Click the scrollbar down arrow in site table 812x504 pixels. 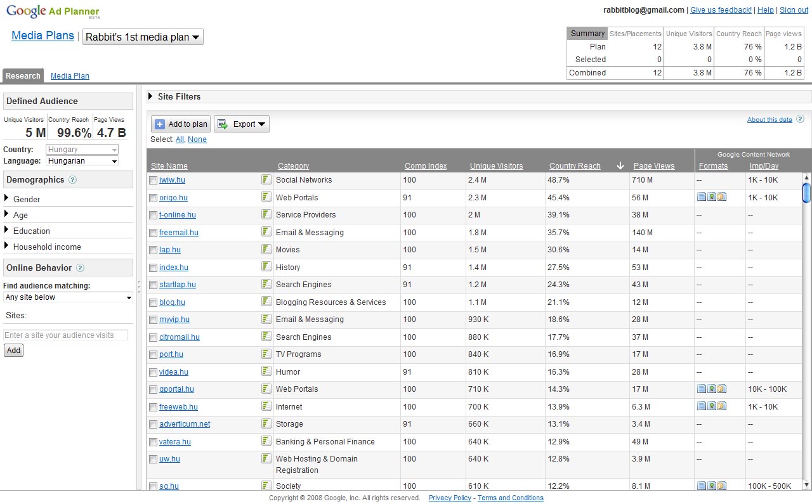(806, 485)
